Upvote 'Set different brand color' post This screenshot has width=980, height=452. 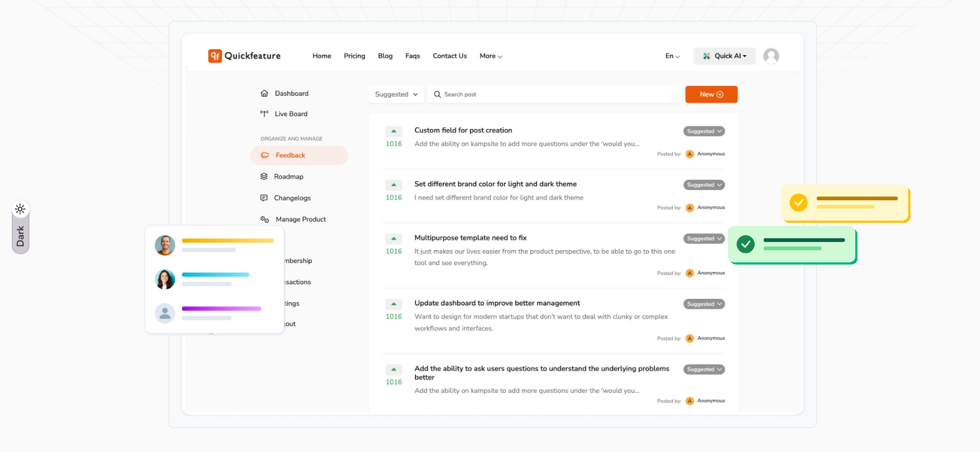click(x=393, y=185)
